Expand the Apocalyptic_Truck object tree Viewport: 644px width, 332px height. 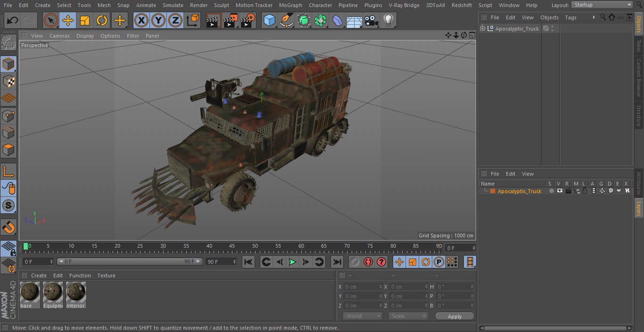[x=483, y=29]
